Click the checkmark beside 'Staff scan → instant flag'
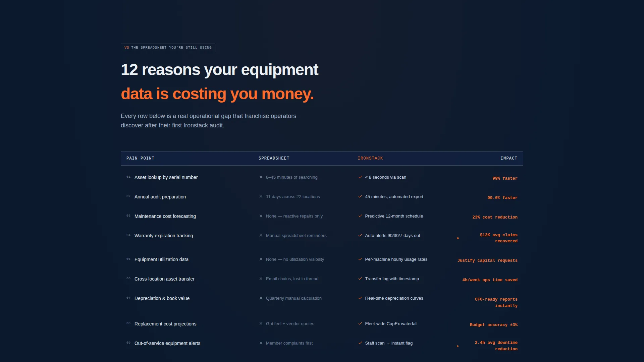Image resolution: width=644 pixels, height=362 pixels. (360, 343)
